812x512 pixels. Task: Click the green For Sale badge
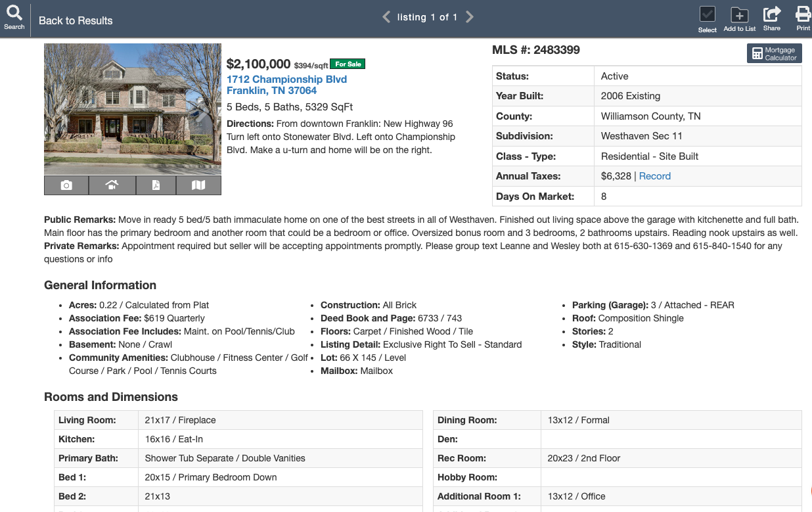tap(348, 64)
